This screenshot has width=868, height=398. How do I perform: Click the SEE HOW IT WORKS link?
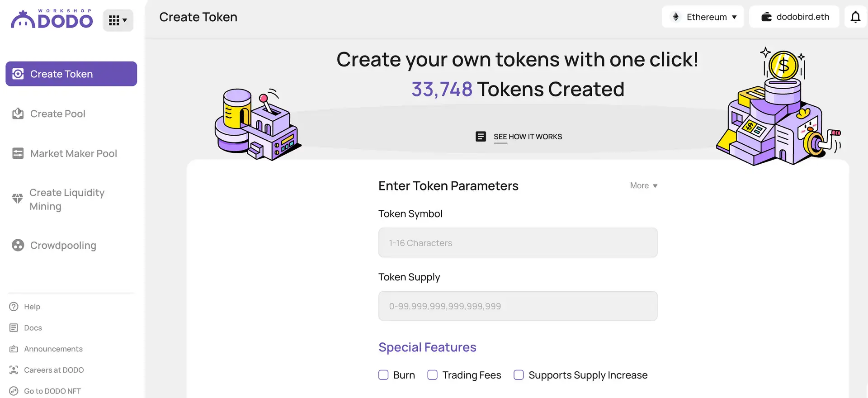pyautogui.click(x=527, y=137)
